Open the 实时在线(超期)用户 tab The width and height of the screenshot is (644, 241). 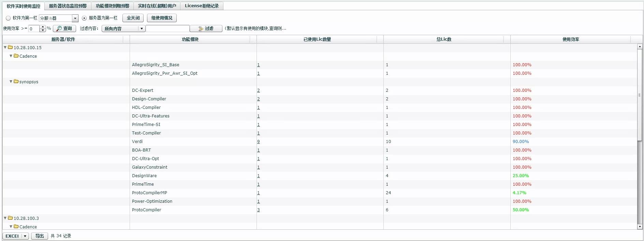[x=157, y=6]
